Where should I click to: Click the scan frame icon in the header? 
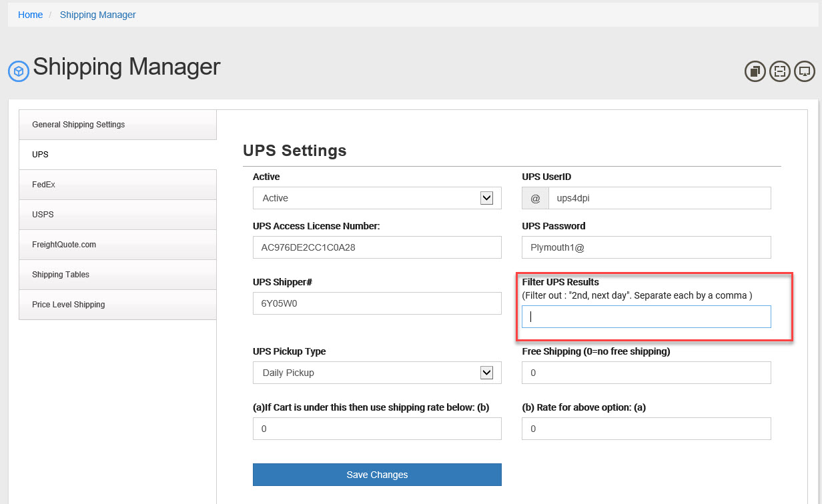779,71
